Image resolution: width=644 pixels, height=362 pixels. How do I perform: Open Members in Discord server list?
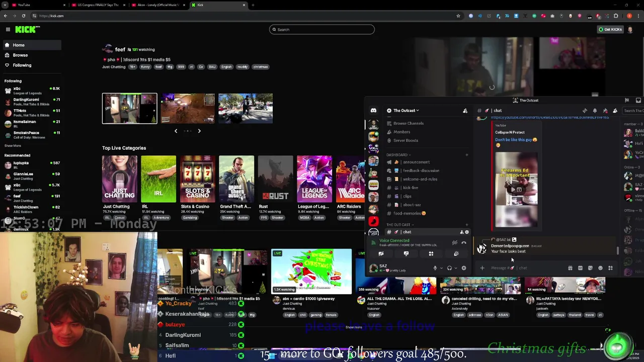427,132
